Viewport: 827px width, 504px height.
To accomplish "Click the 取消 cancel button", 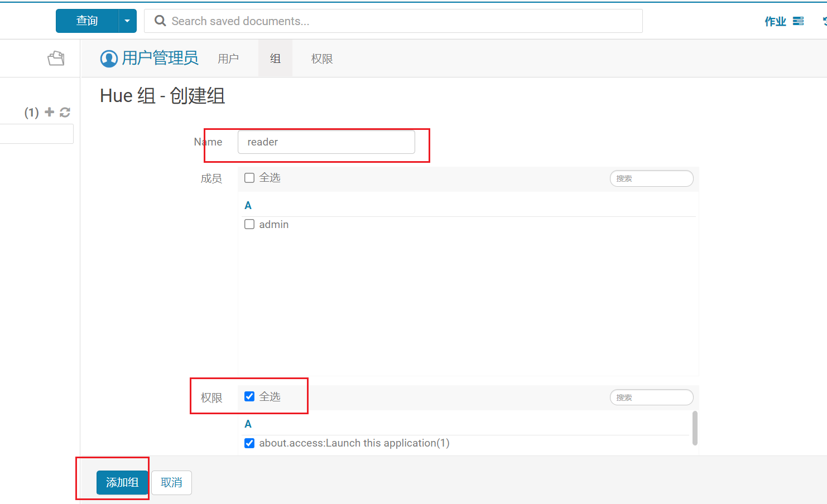I will tap(171, 483).
